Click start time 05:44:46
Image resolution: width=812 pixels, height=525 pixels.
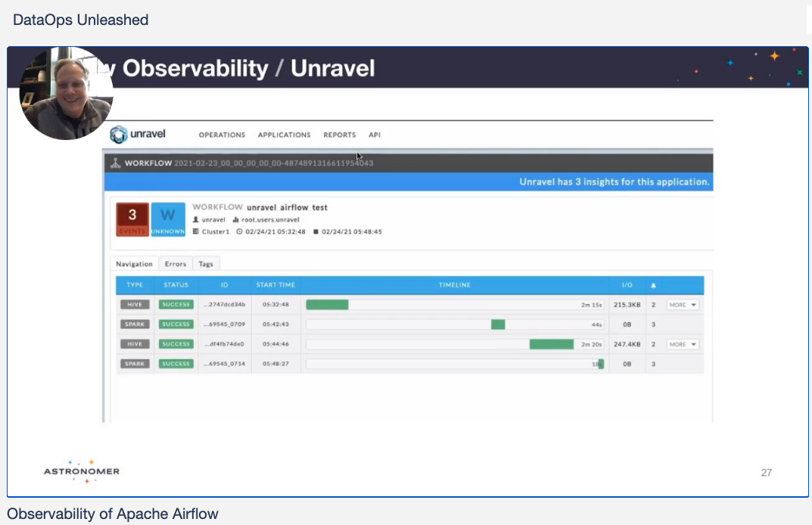coord(275,343)
